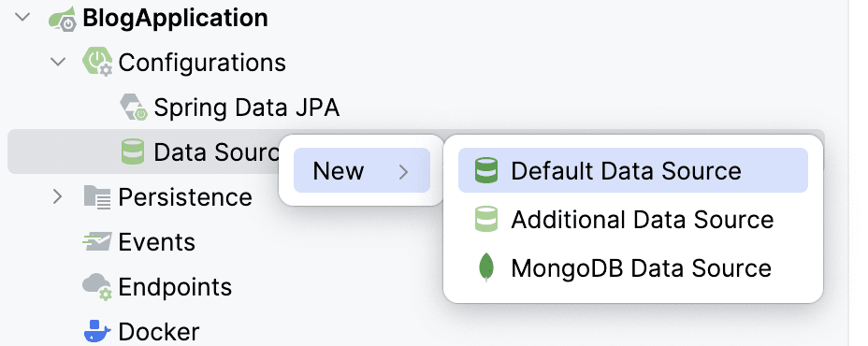Click the Docker whale icon

pyautogui.click(x=97, y=331)
